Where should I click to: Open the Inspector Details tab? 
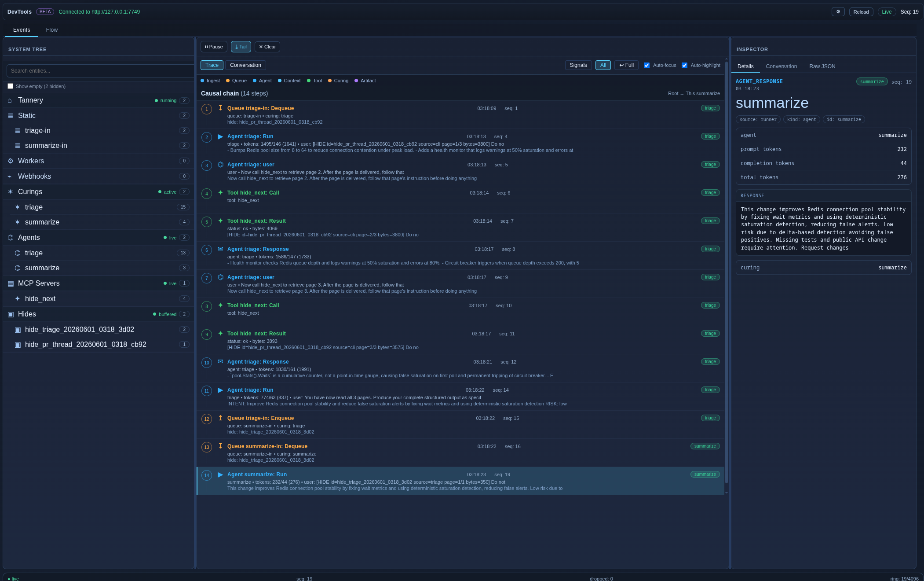pyautogui.click(x=745, y=66)
